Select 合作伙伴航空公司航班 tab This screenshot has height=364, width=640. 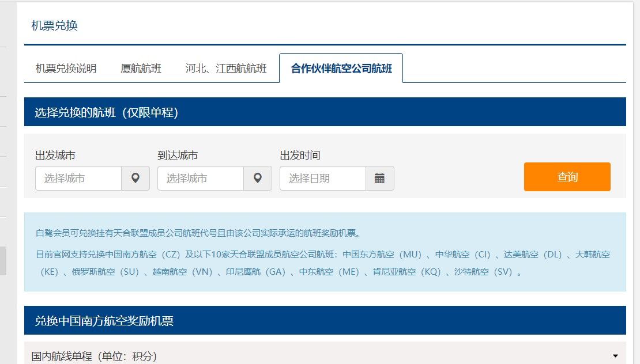341,68
